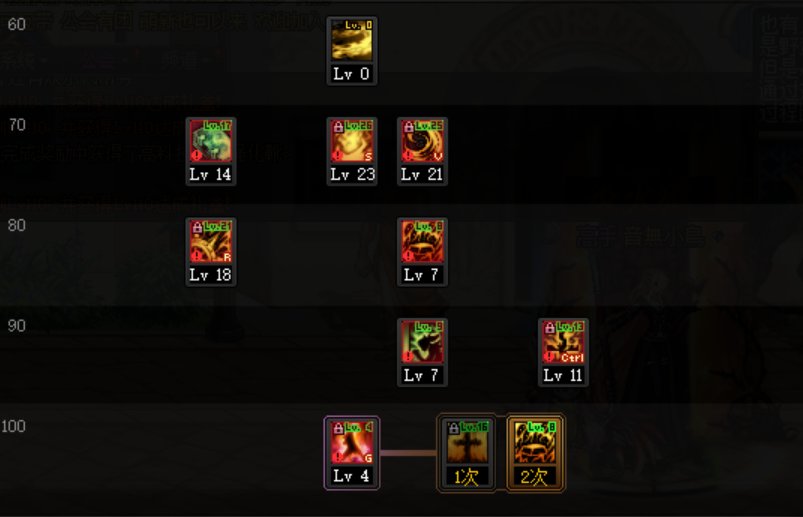This screenshot has width=803, height=517.
Task: Toggle lock on the Ctrl-bound Lv 11 skill
Action: 550,327
